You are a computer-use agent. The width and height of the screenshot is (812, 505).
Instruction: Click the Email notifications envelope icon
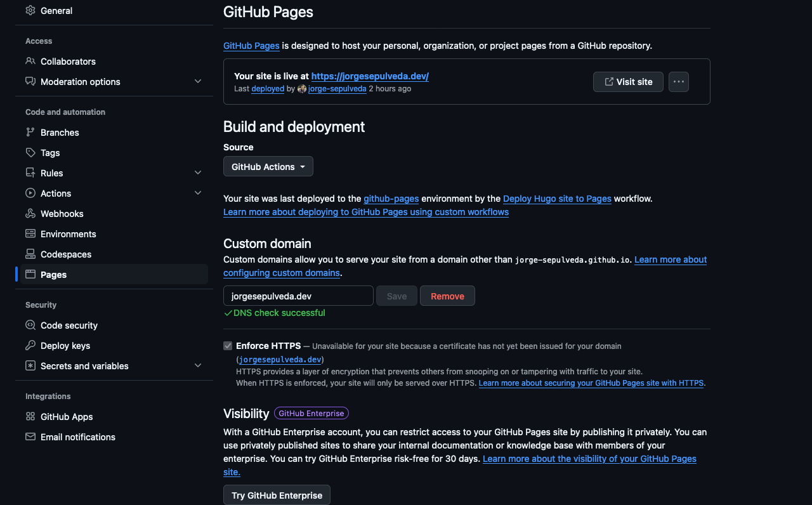point(30,437)
